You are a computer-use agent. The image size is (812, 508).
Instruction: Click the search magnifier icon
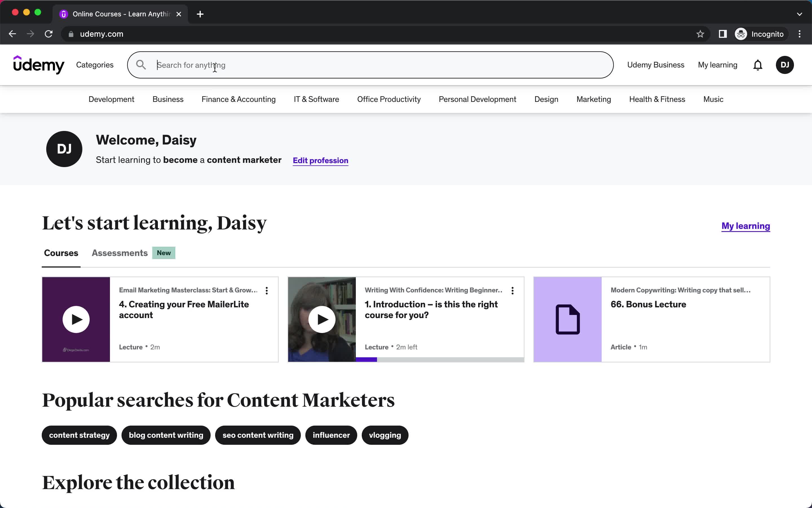tap(141, 65)
